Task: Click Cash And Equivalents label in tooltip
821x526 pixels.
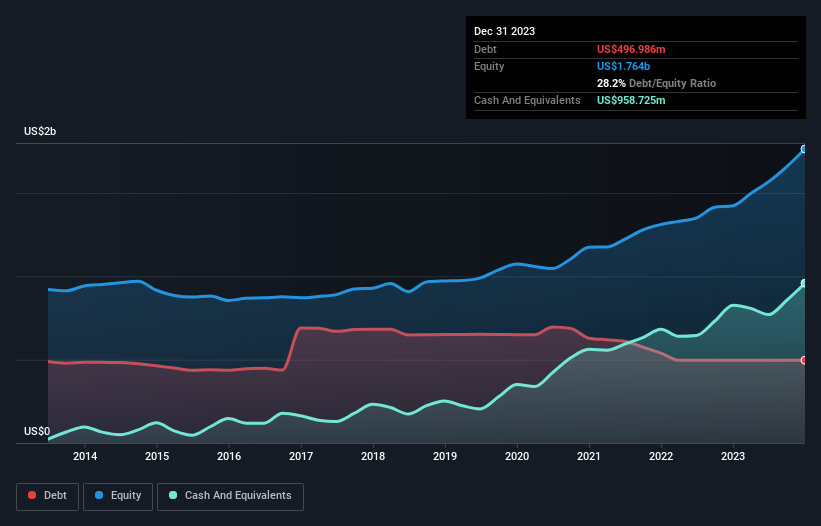Action: click(527, 100)
